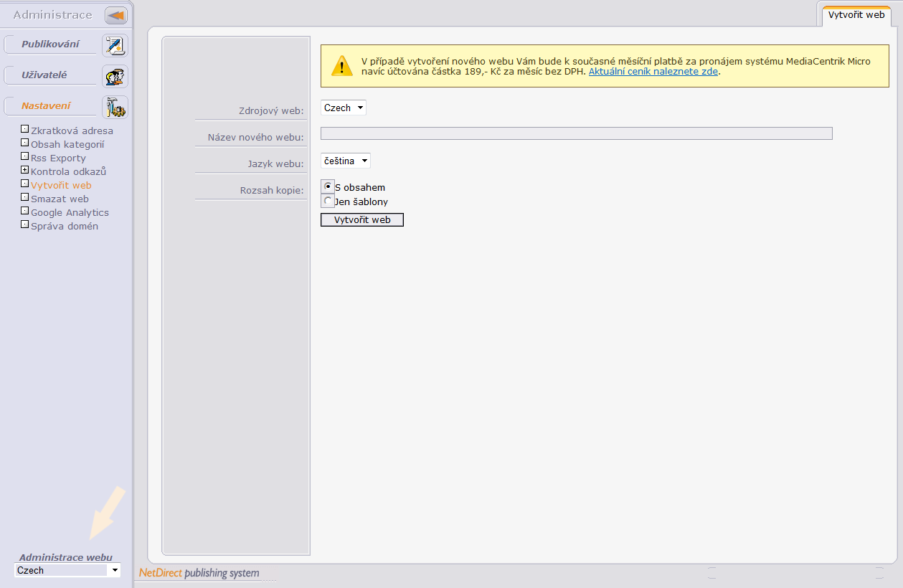Click box icon beside Rss Exporty
Image resolution: width=903 pixels, height=588 pixels.
(x=25, y=157)
